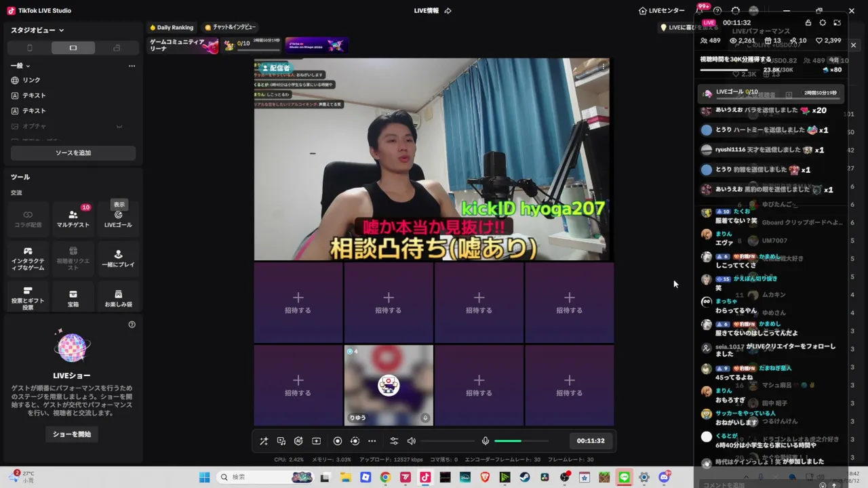This screenshot has height=488, width=868.
Task: Open the お楽しみ袋 tool
Action: 118,298
